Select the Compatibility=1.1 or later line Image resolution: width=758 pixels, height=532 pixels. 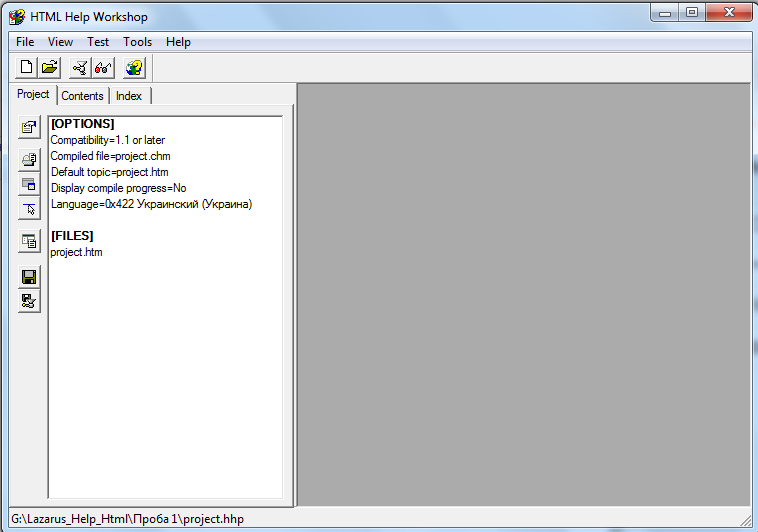pyautogui.click(x=108, y=140)
